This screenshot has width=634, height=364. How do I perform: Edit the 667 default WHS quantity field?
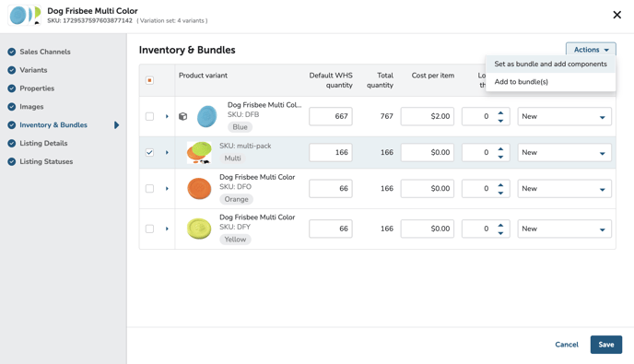point(331,116)
